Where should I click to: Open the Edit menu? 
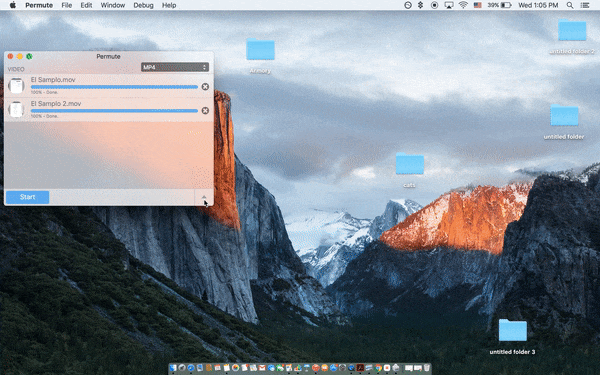86,5
